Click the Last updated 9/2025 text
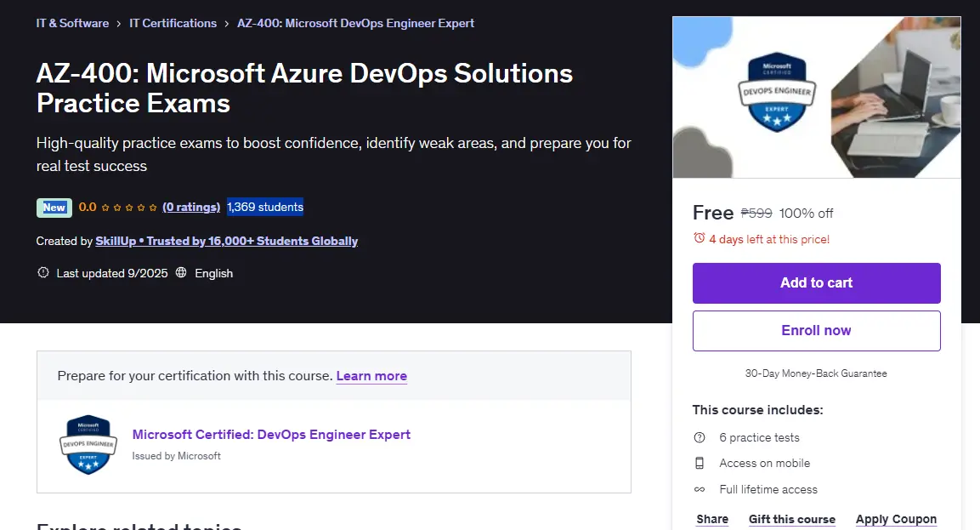The height and width of the screenshot is (530, 980). pyautogui.click(x=112, y=273)
